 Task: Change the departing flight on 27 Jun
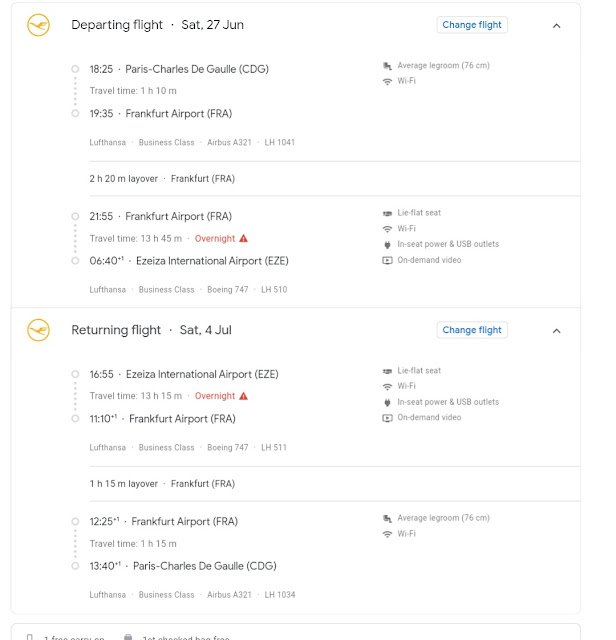click(x=472, y=25)
